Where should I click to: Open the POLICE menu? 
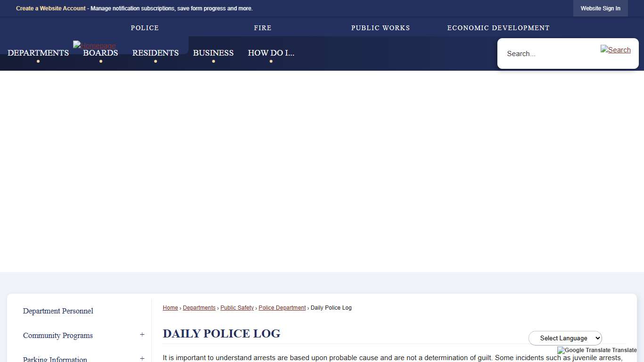pyautogui.click(x=144, y=28)
